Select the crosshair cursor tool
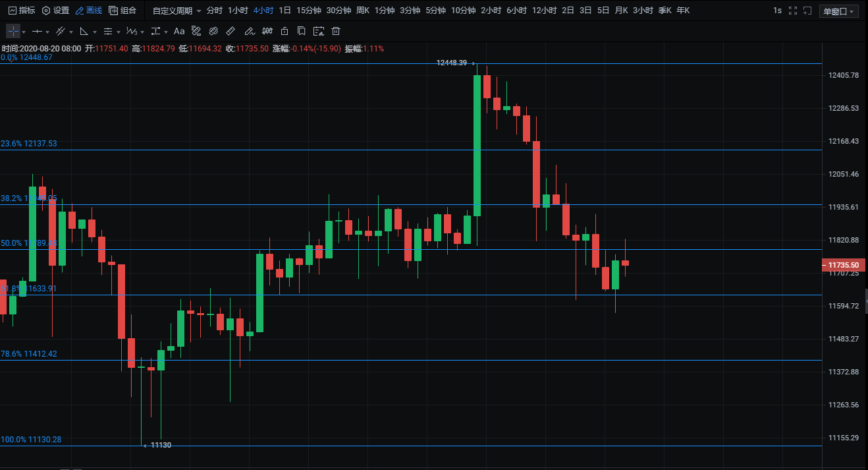 (13, 31)
